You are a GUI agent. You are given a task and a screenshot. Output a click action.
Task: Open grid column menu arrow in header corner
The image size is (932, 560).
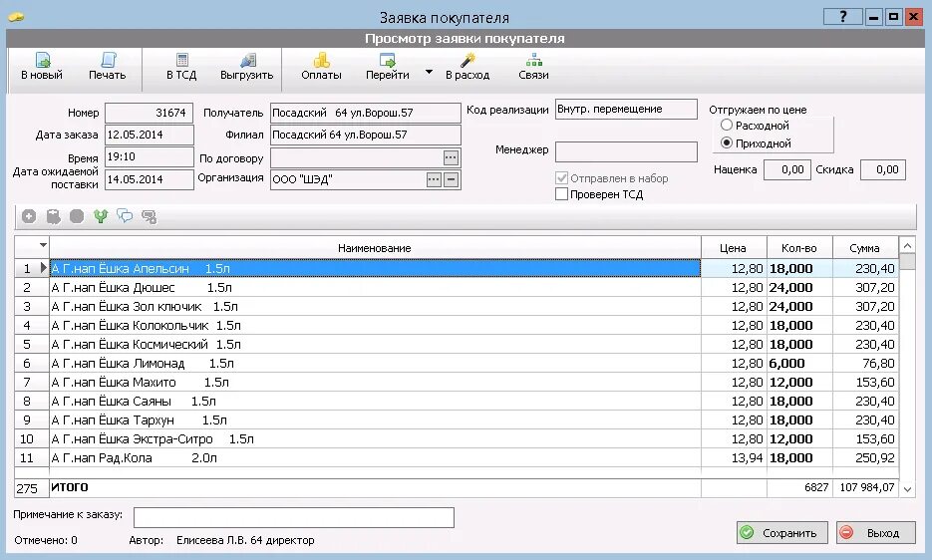click(x=43, y=245)
